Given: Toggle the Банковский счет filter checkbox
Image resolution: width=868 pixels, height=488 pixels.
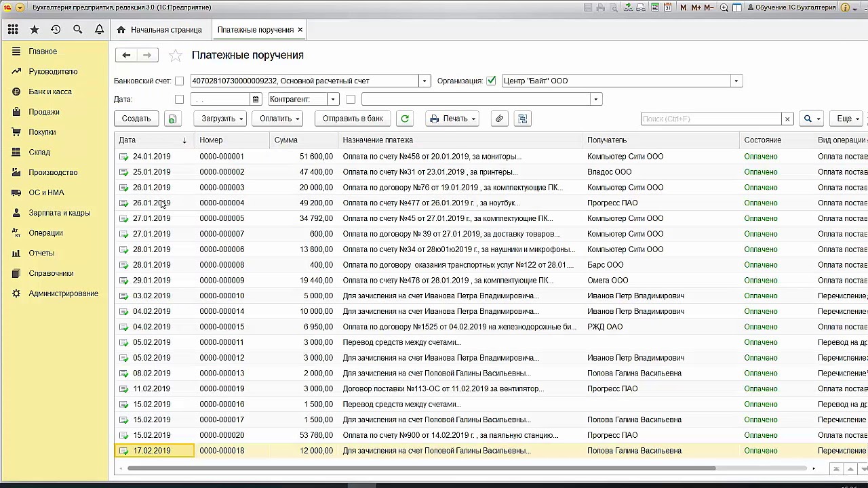Looking at the screenshot, I should click(179, 81).
